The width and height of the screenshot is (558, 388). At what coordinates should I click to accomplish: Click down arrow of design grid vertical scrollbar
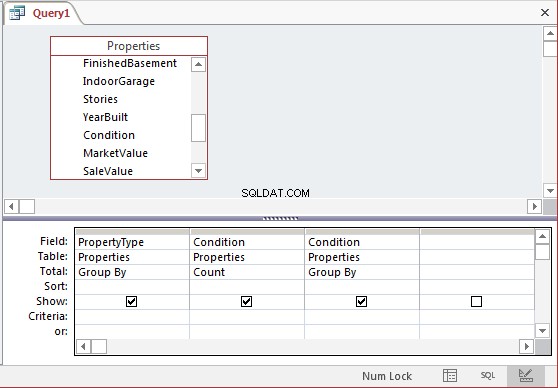(542, 331)
